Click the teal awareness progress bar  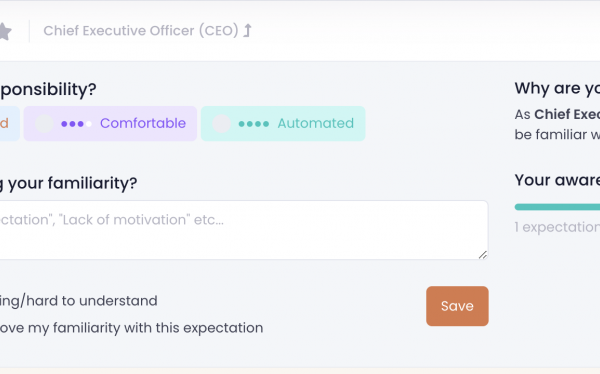(557, 207)
